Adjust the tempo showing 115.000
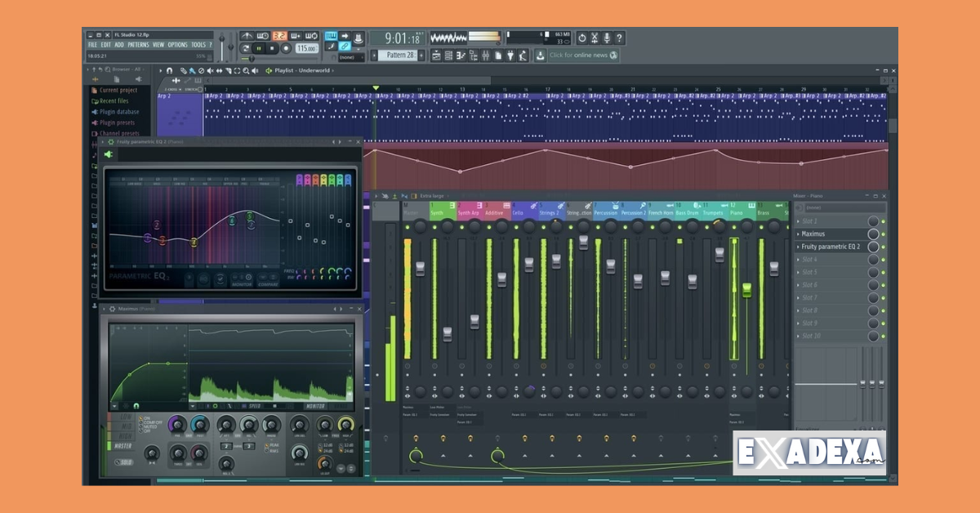980x513 pixels. pyautogui.click(x=308, y=48)
